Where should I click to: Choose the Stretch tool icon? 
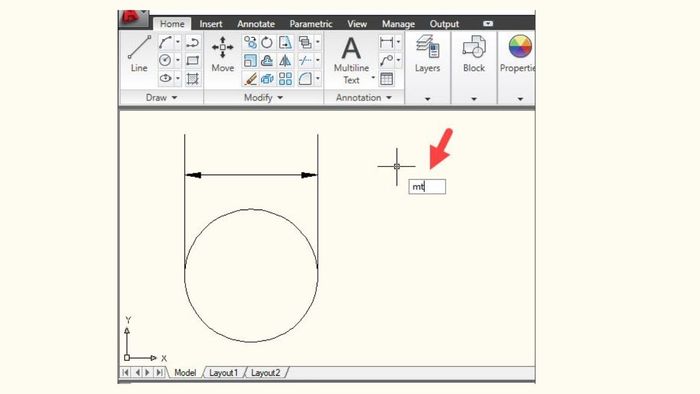click(285, 42)
